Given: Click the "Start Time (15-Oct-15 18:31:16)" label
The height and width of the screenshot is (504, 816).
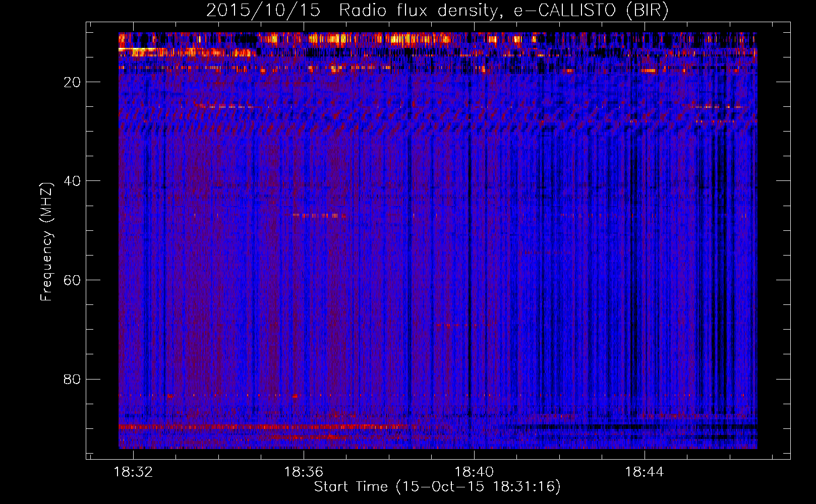Looking at the screenshot, I should click(437, 487).
